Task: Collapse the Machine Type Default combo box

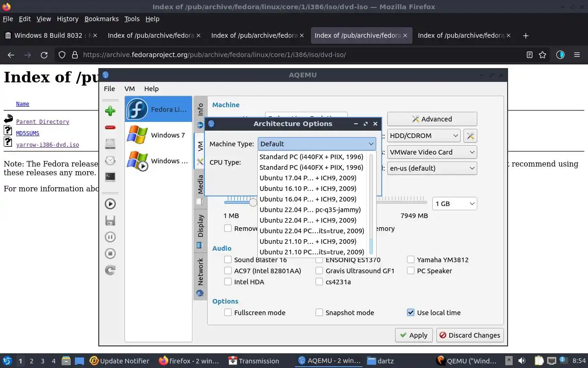Action: coord(317,144)
